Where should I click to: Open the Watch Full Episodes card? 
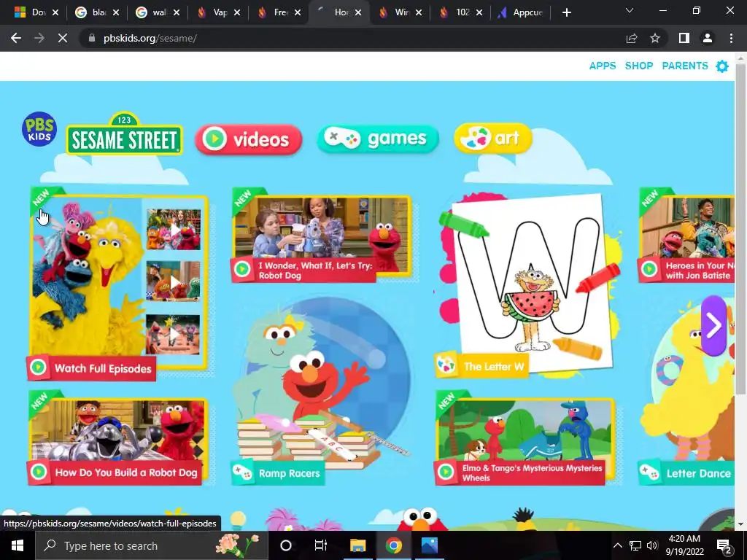tap(118, 284)
